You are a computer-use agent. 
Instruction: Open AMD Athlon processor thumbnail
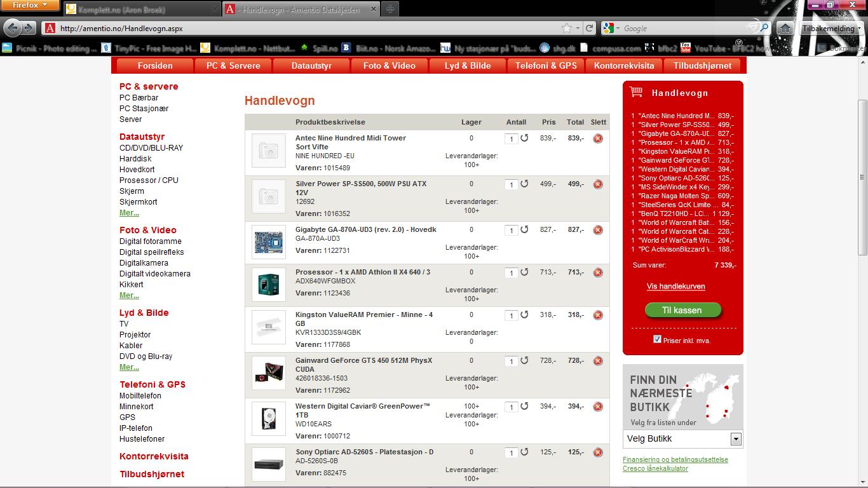[268, 285]
